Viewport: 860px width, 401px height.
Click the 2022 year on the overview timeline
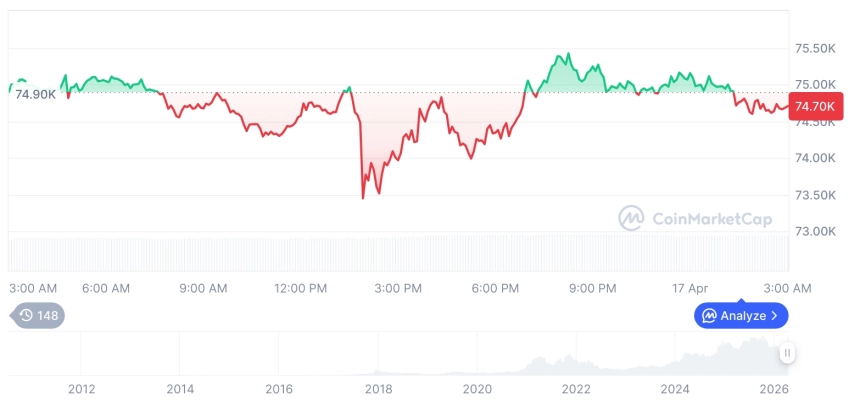tap(576, 388)
